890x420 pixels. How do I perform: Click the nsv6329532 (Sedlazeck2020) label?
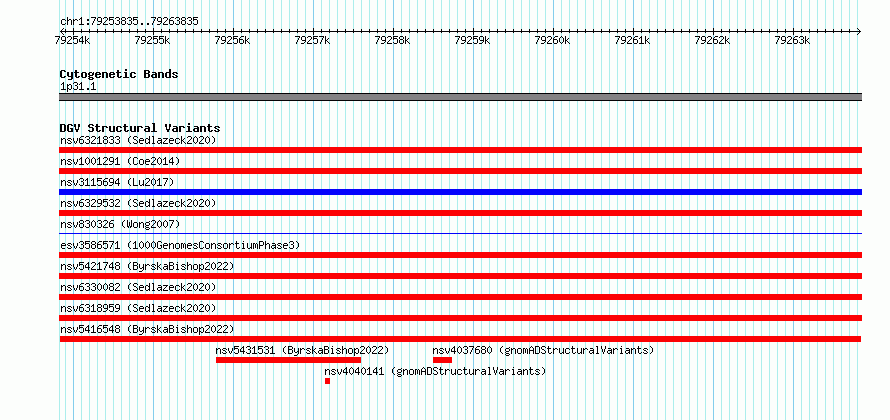(x=138, y=203)
